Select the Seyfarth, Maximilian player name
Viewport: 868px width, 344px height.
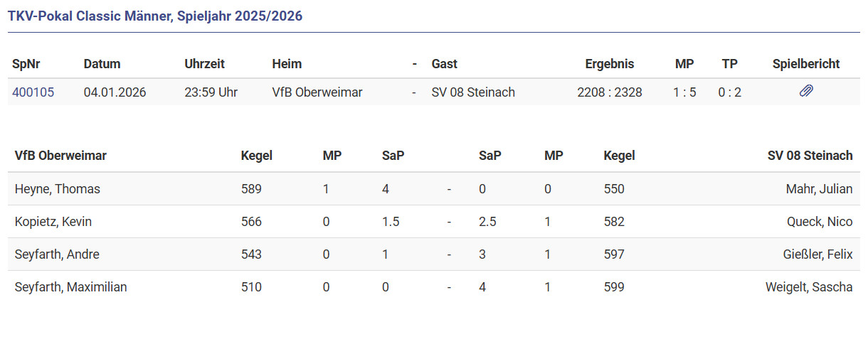pyautogui.click(x=71, y=287)
